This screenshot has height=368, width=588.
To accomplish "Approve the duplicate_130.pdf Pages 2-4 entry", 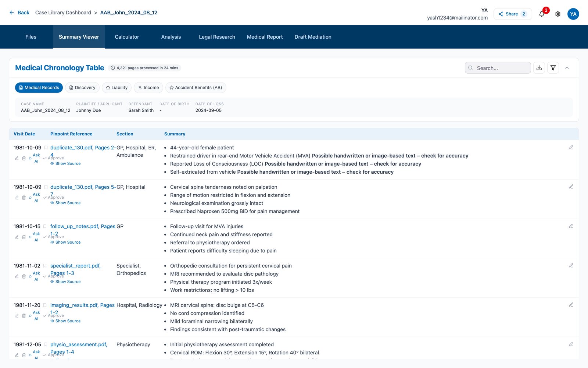I will 54,158.
